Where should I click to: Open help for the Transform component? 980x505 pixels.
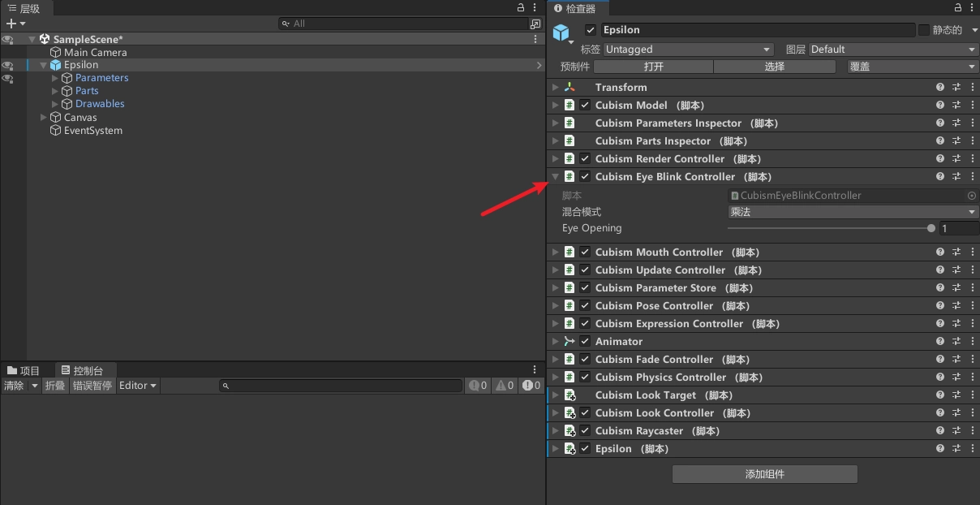click(940, 87)
